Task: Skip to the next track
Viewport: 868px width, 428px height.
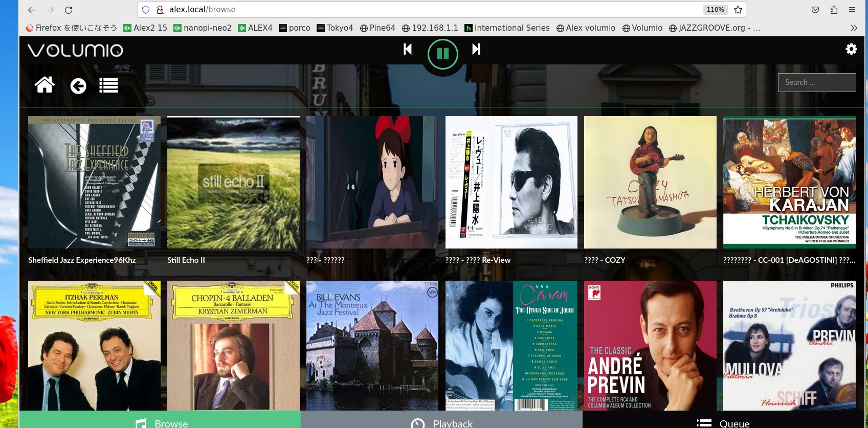Action: [x=476, y=49]
